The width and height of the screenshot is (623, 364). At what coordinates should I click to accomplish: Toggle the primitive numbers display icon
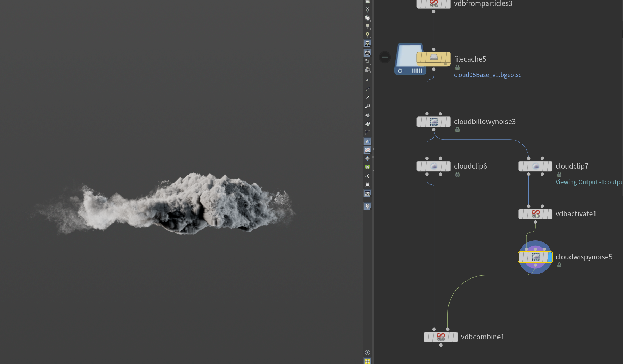click(367, 123)
